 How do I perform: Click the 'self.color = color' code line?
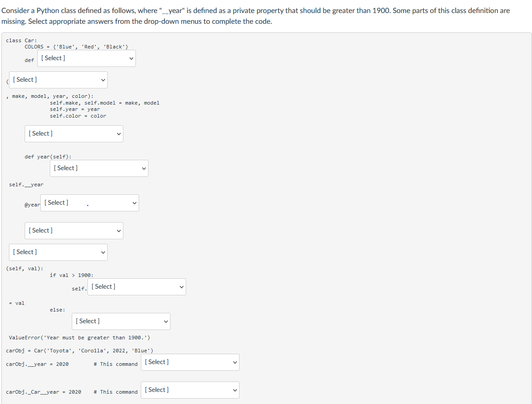click(78, 116)
